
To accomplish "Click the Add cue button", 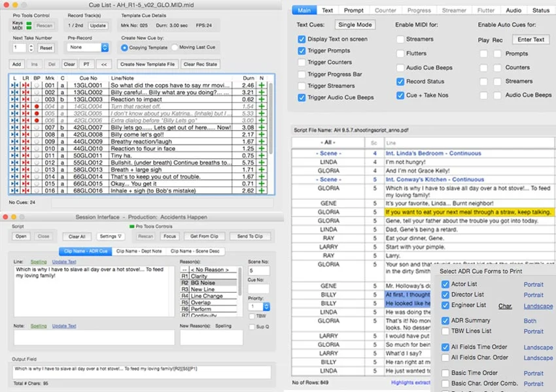I will point(16,64).
